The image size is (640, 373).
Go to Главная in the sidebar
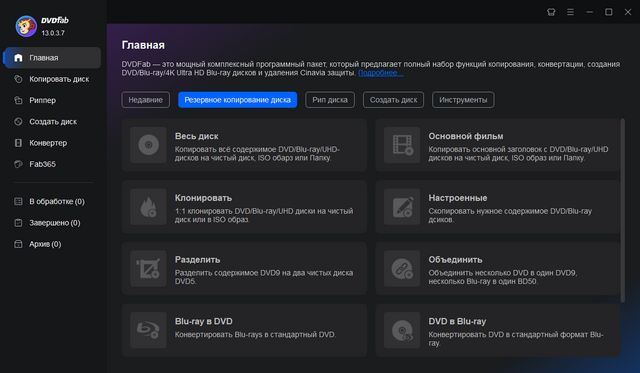52,58
